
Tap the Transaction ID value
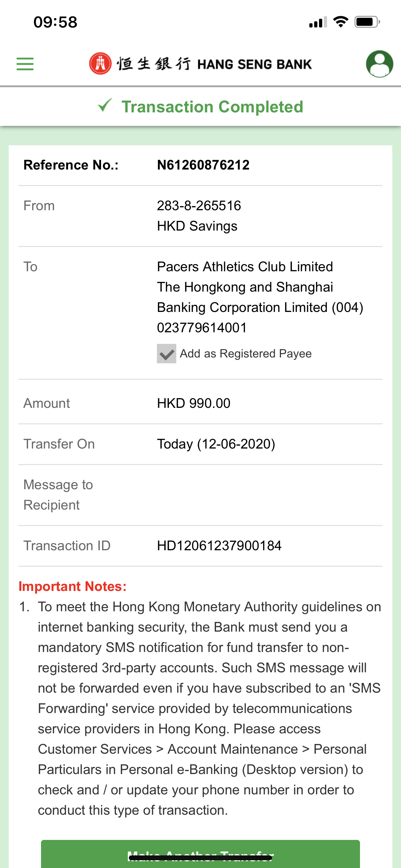pos(219,545)
